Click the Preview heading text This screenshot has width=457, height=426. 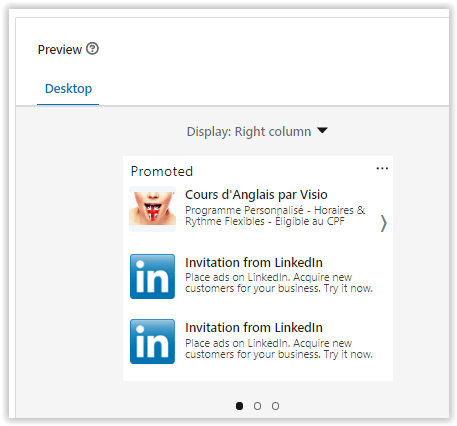point(60,50)
